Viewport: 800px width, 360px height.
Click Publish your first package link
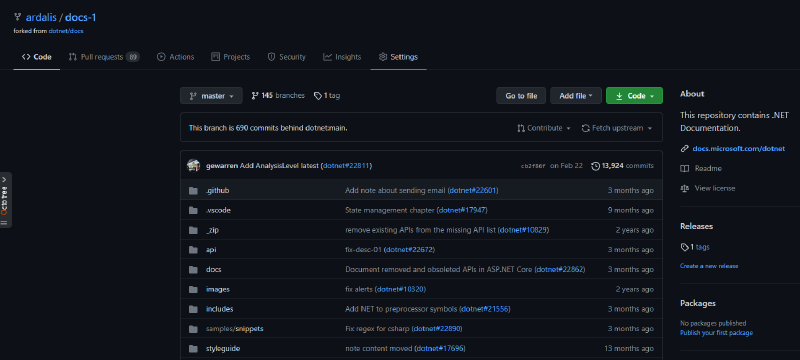(716, 333)
